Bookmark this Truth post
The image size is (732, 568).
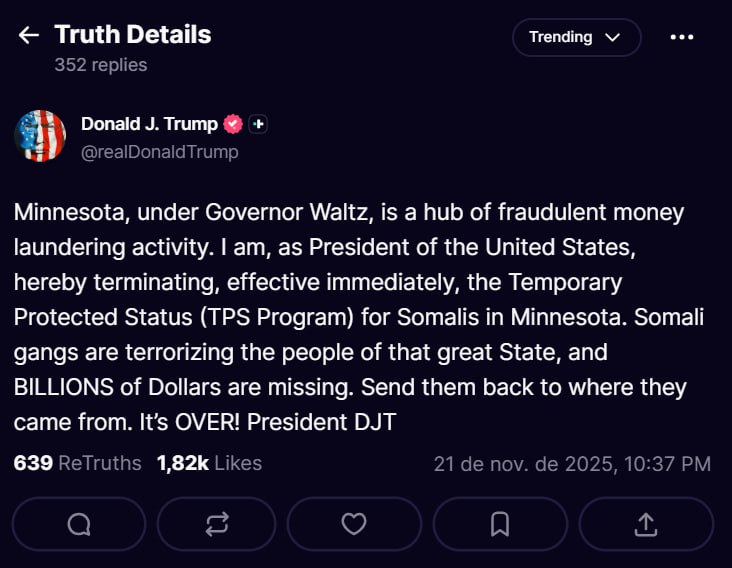click(x=500, y=524)
